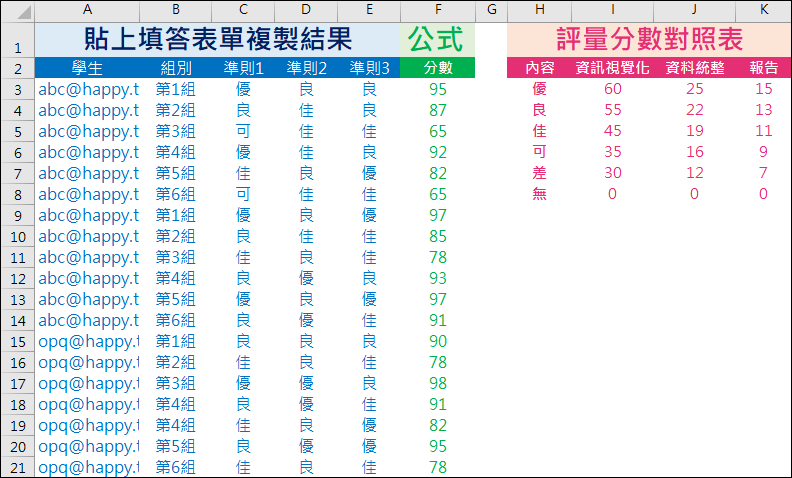792x478 pixels.
Task: Click the 準則2 header cell
Action: 306,68
